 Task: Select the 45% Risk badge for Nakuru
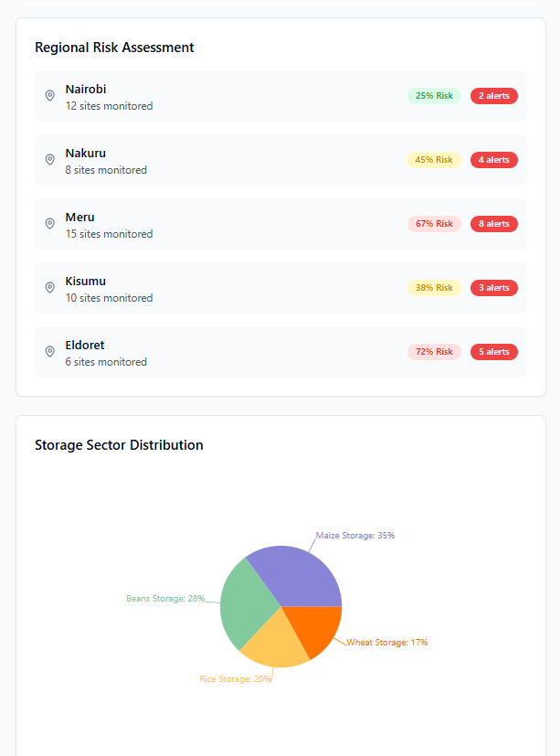[x=434, y=160]
